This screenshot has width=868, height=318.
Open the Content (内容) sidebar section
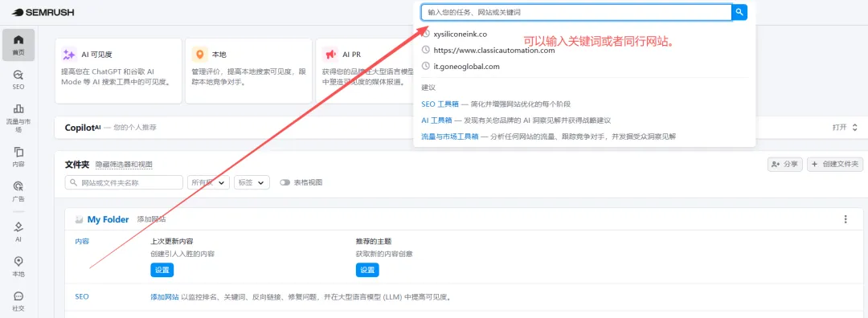point(18,157)
